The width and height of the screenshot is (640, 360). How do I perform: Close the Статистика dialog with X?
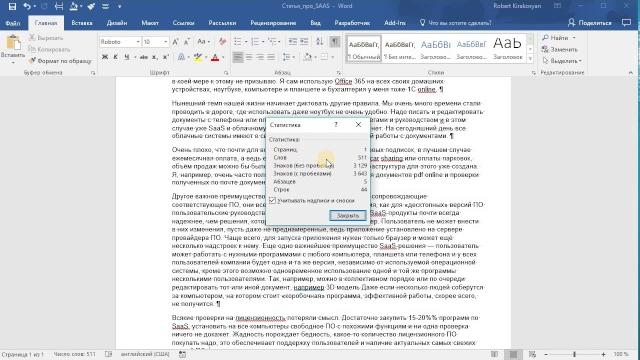(x=358, y=124)
